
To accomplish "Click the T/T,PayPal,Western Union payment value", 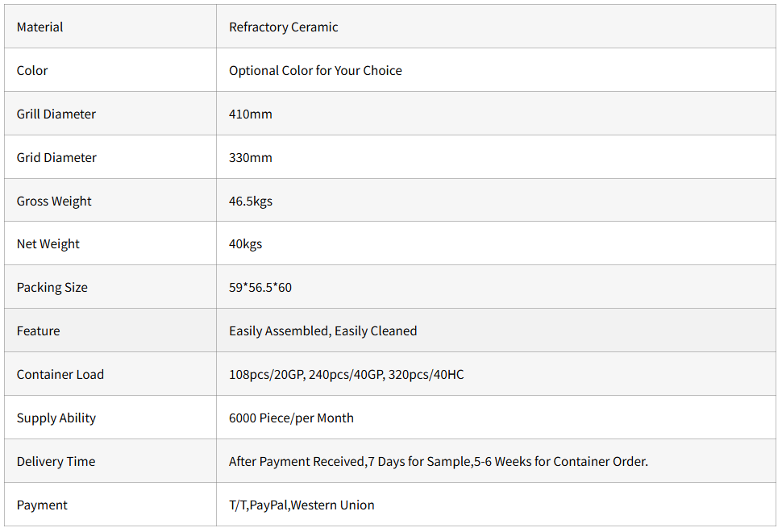I will pyautogui.click(x=302, y=505).
